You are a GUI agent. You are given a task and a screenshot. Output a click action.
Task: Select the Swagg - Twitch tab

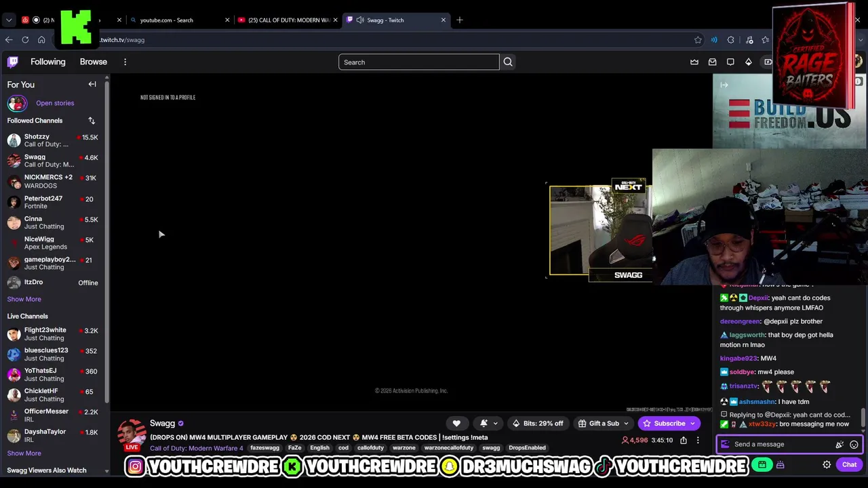coord(397,20)
